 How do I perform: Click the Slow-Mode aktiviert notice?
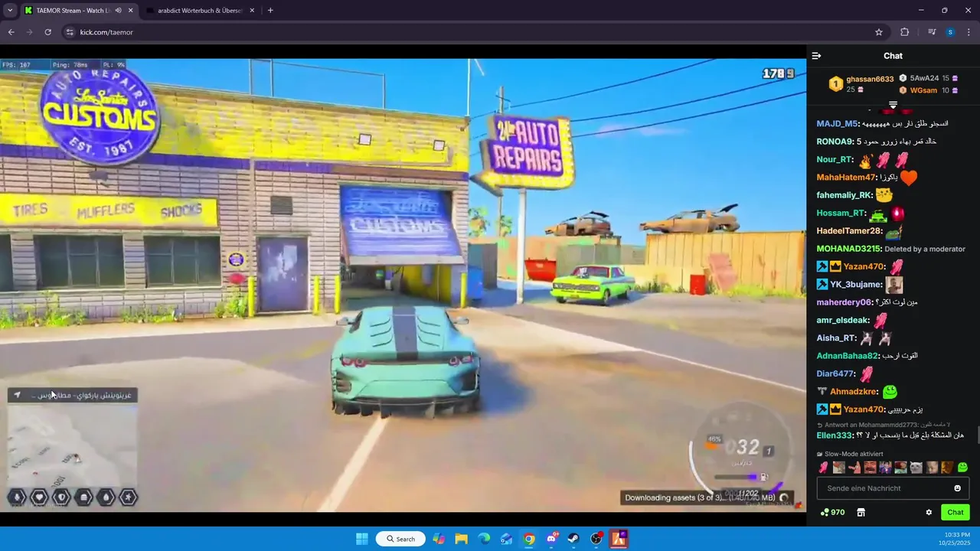coord(850,454)
